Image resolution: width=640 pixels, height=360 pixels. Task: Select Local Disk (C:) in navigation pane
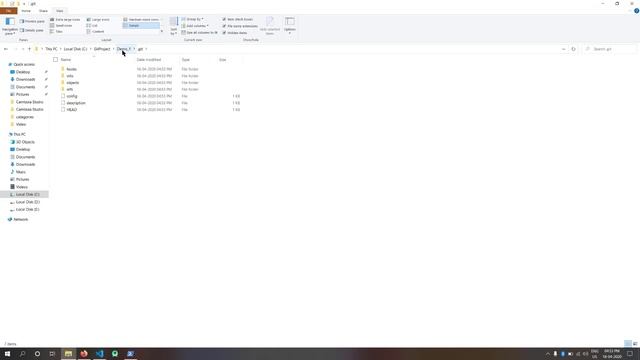coord(25,194)
